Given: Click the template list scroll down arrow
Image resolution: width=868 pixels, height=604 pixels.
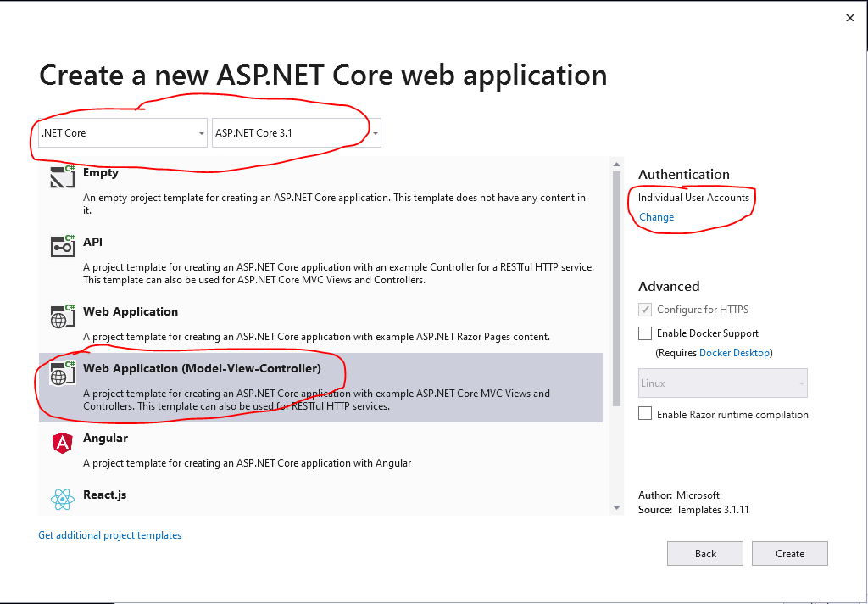Looking at the screenshot, I should coord(617,507).
